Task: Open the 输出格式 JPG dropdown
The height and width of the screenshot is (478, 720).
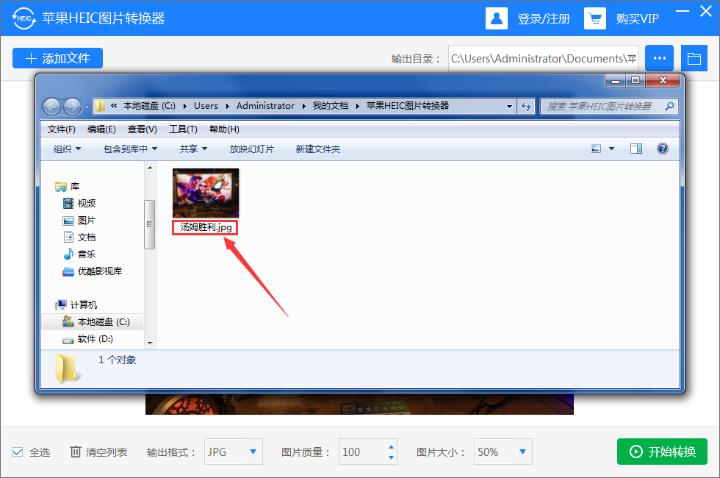Action: tap(233, 452)
